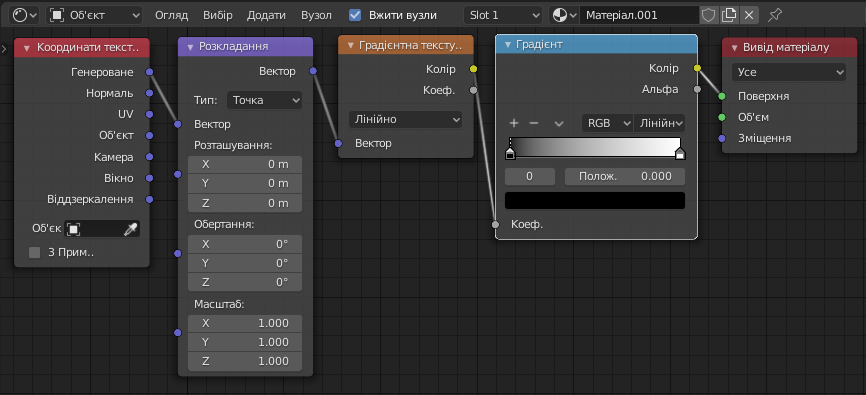
Task: Open the Вузол menu
Action: [316, 15]
